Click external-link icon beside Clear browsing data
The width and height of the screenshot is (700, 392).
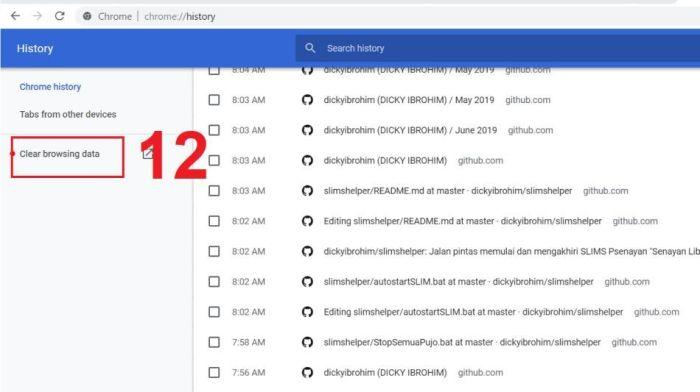click(x=147, y=154)
